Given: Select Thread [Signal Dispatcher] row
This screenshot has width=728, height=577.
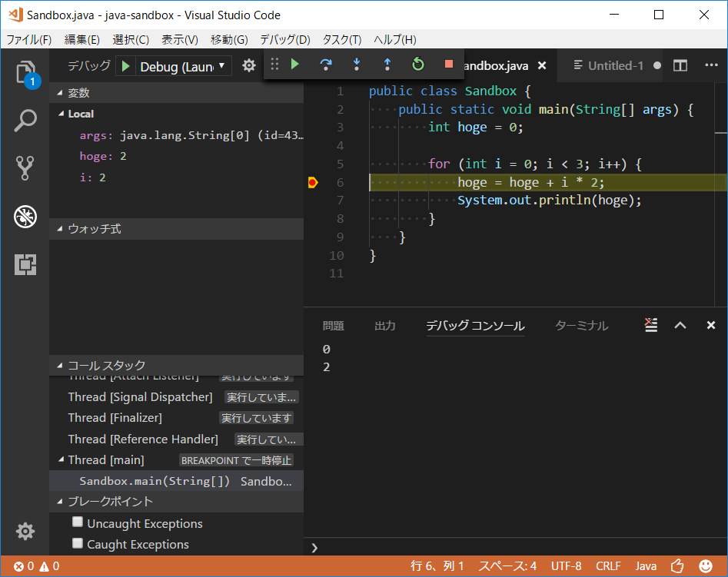Looking at the screenshot, I should pyautogui.click(x=177, y=397).
